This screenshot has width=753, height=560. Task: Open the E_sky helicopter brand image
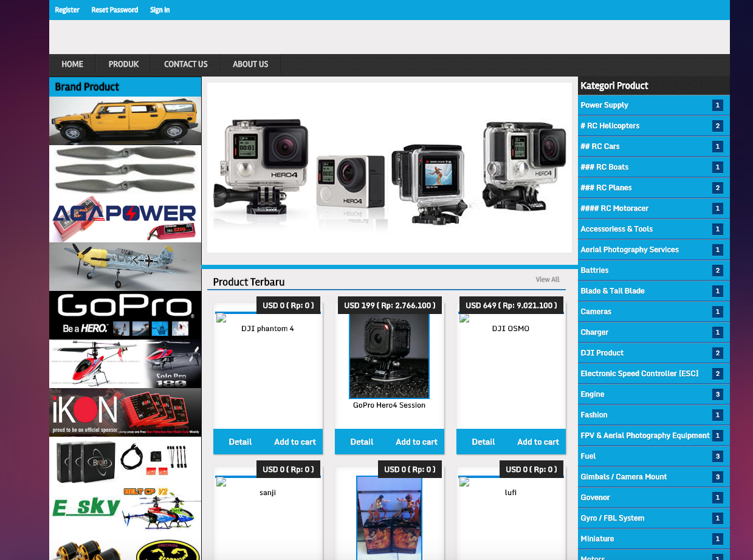(x=125, y=509)
